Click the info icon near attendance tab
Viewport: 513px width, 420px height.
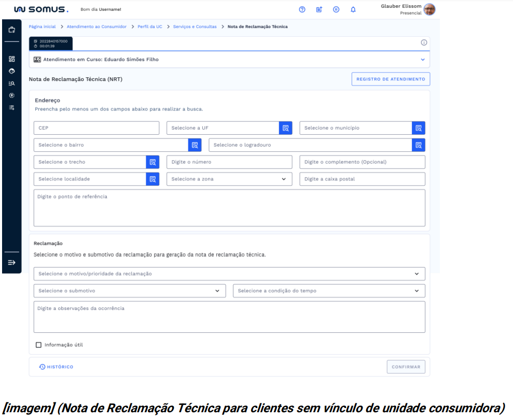tap(424, 43)
